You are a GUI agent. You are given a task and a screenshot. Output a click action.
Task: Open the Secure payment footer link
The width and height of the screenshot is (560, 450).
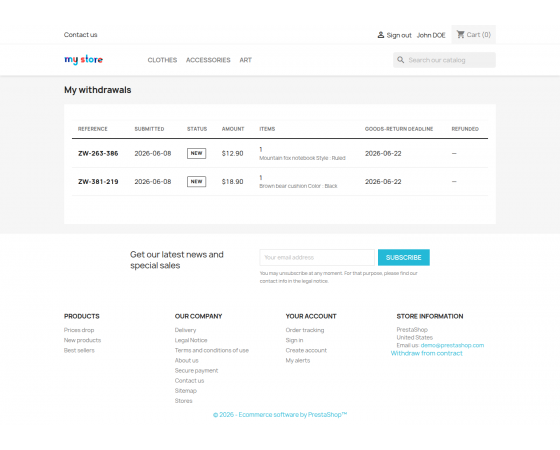click(x=196, y=370)
